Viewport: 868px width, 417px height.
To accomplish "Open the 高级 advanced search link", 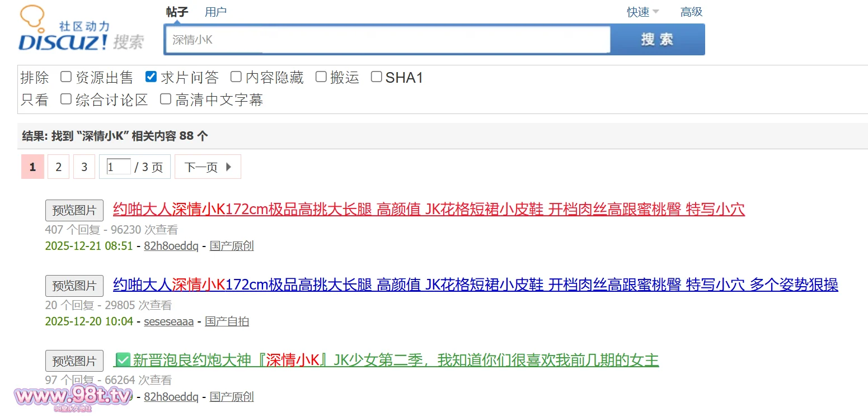I will pos(691,12).
